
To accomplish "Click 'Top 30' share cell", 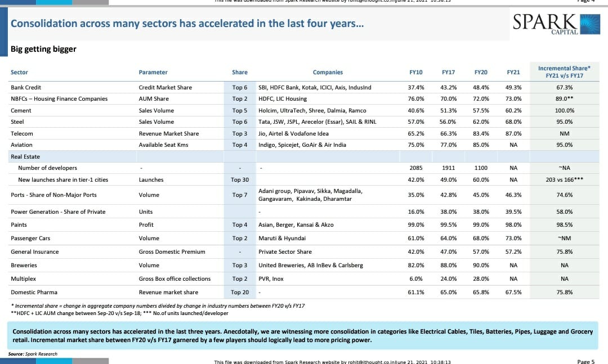I will pyautogui.click(x=240, y=179).
